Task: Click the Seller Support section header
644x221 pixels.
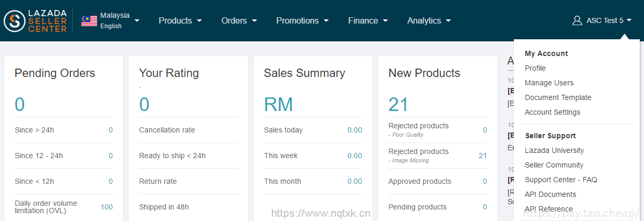Action: [x=551, y=136]
